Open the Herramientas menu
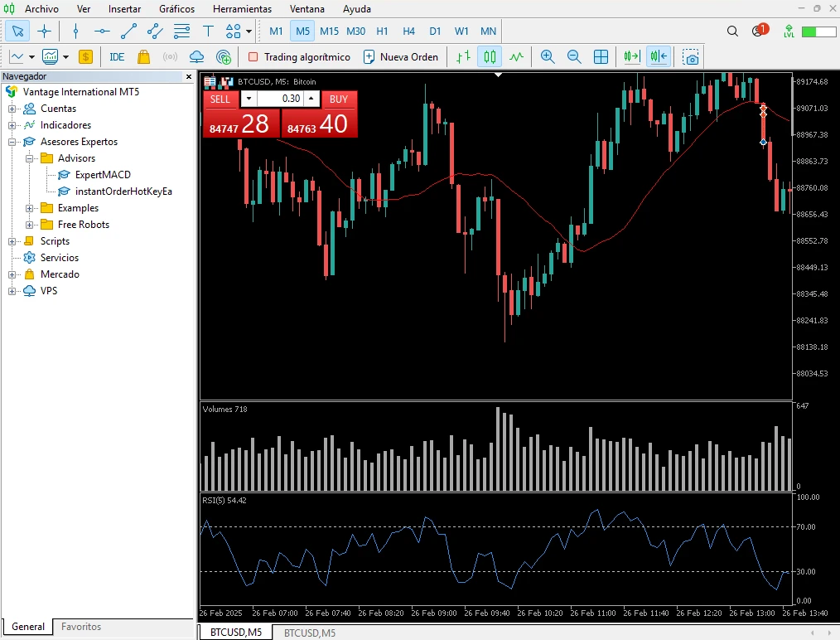 pyautogui.click(x=242, y=9)
